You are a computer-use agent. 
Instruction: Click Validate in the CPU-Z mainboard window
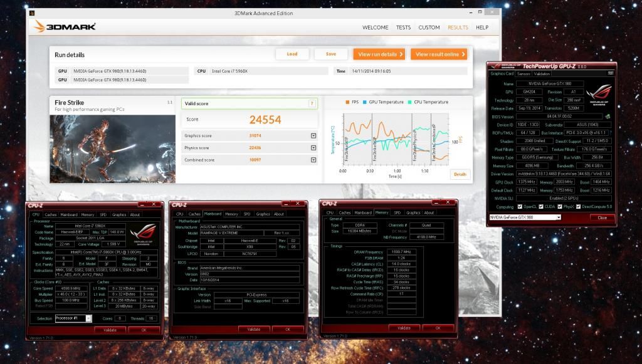coord(254,330)
